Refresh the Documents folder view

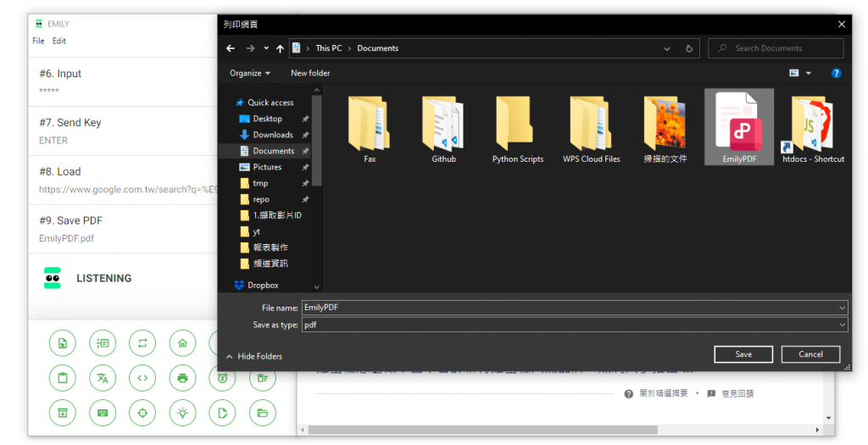689,48
